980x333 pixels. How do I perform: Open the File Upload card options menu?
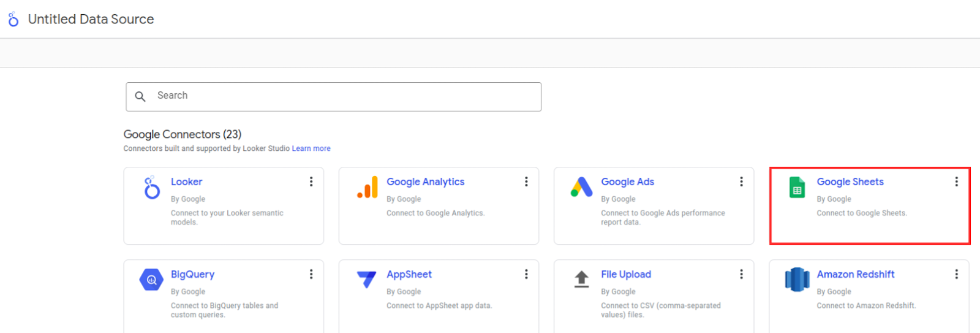pyautogui.click(x=741, y=274)
